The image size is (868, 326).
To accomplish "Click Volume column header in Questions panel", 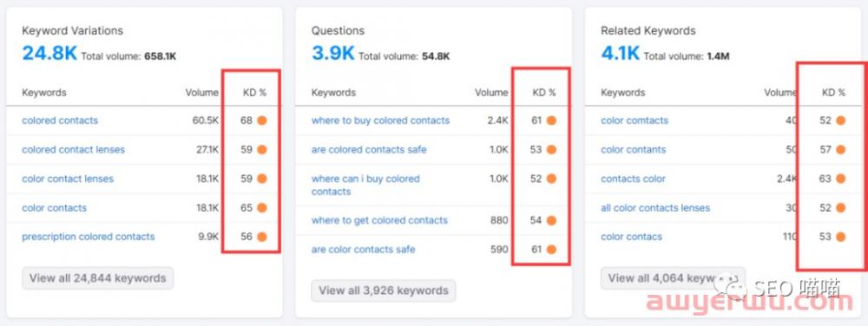I will point(491,93).
